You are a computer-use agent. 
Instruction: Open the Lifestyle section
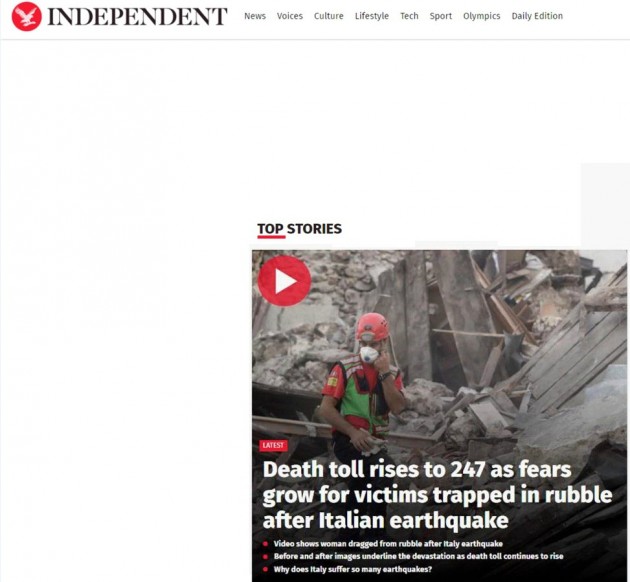click(372, 16)
